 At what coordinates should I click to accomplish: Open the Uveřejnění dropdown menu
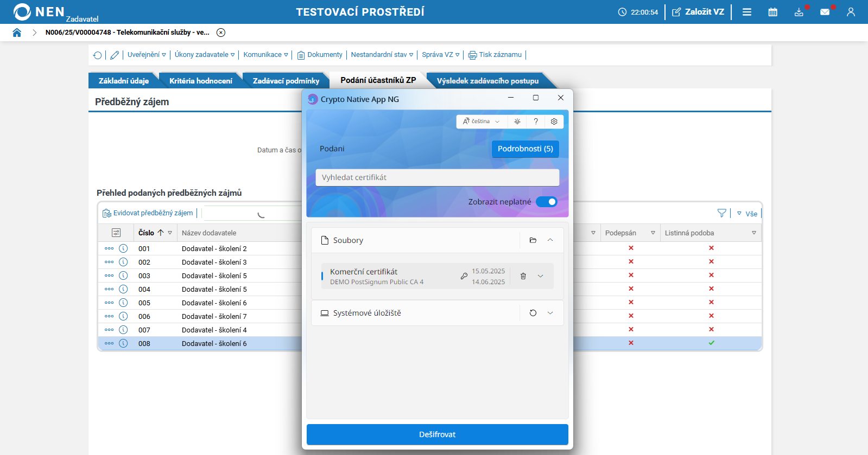[x=147, y=55]
